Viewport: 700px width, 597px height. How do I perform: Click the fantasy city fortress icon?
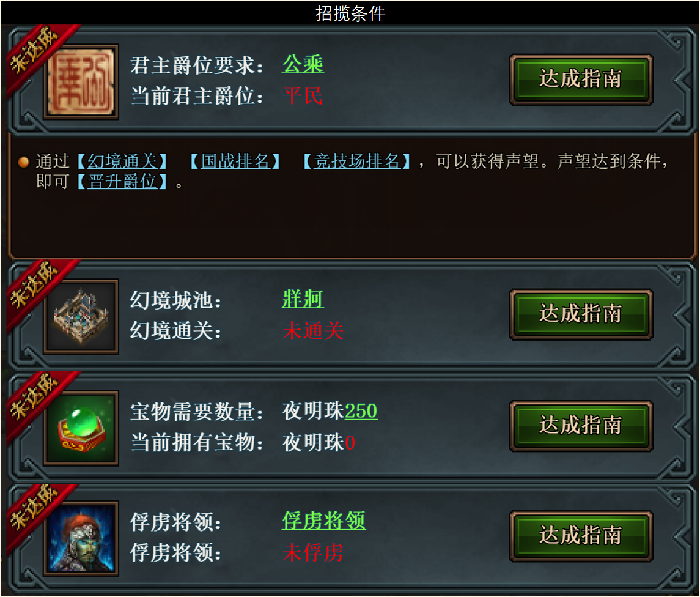point(81,317)
